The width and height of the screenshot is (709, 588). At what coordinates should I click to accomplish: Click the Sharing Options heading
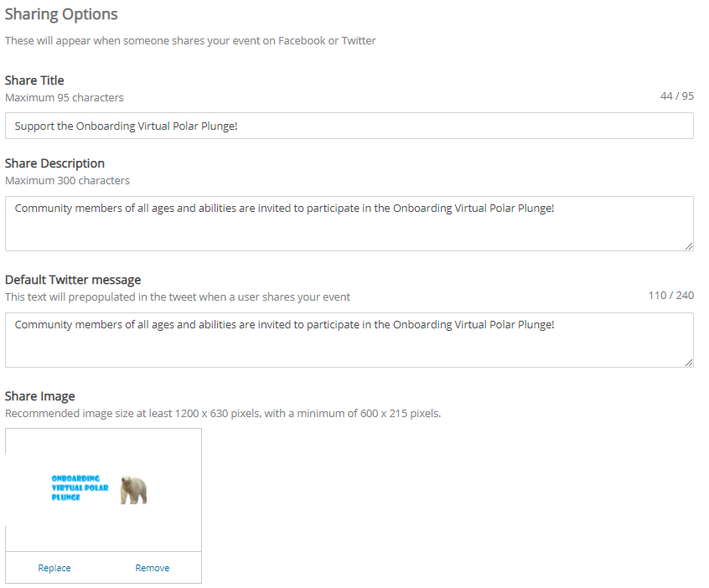(x=61, y=14)
